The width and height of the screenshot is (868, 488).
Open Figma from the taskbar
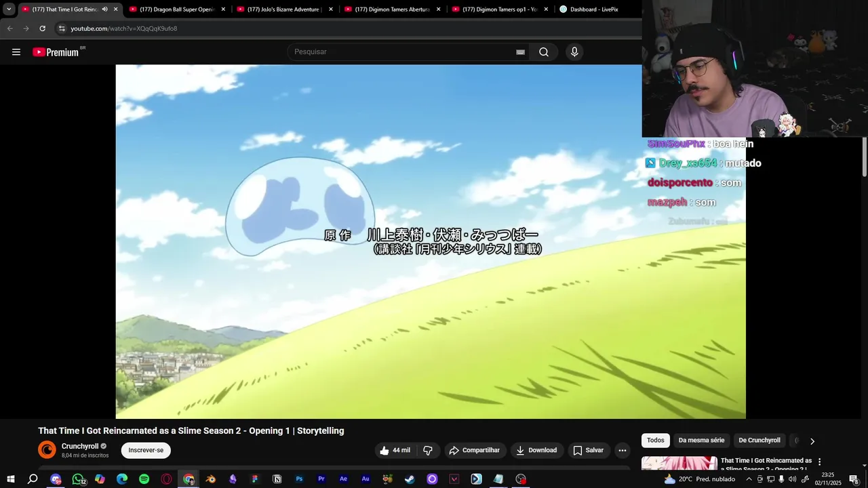pyautogui.click(x=255, y=479)
